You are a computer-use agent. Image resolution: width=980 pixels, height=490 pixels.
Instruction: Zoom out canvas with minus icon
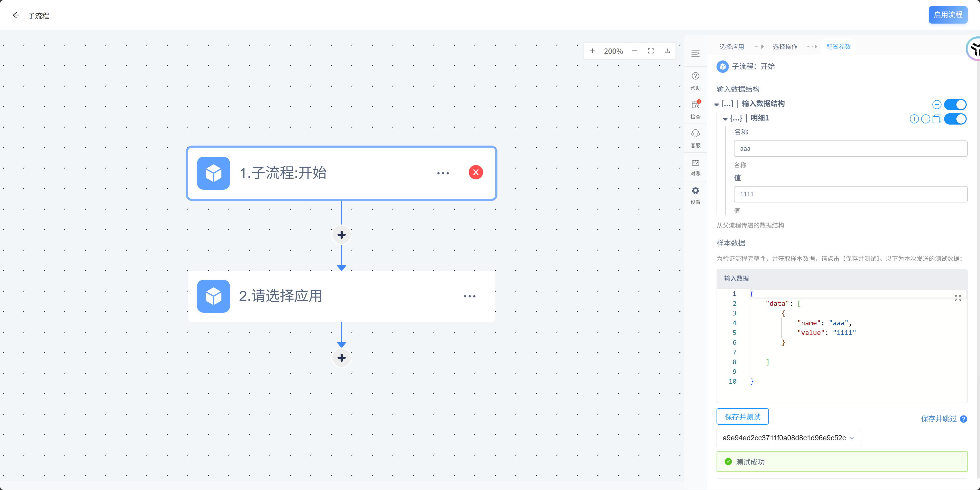tap(634, 51)
